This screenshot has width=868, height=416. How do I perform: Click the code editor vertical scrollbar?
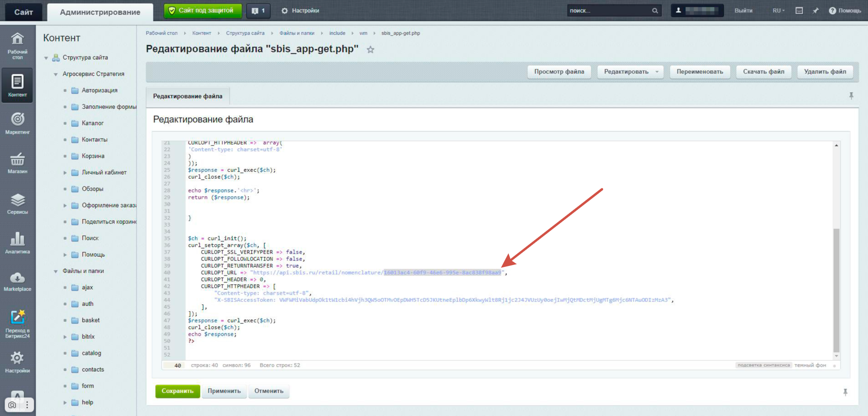pyautogui.click(x=836, y=290)
